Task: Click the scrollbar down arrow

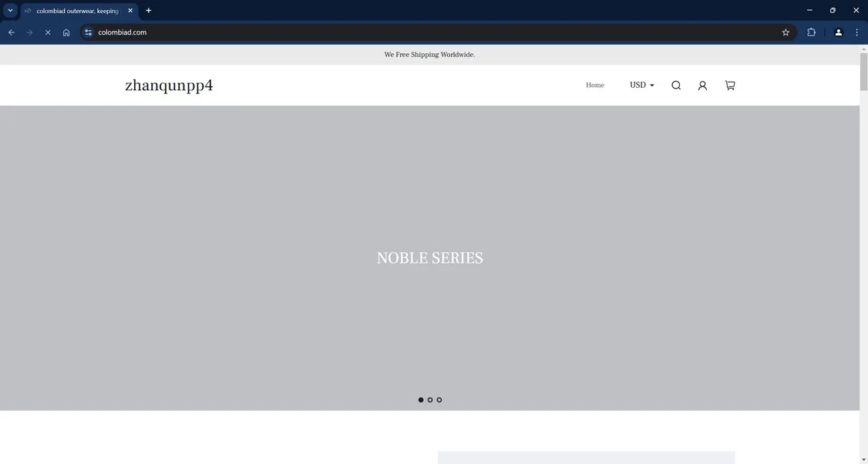Action: coord(863,460)
